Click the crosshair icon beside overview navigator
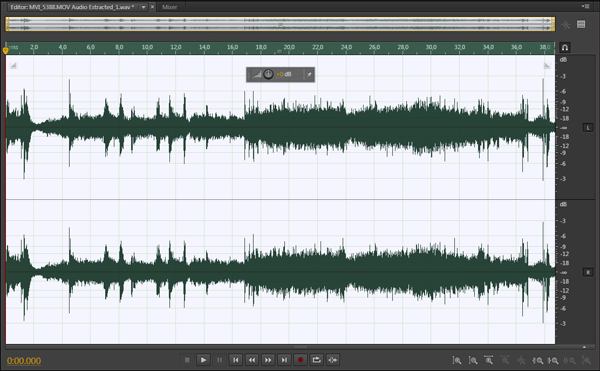Viewport: 600px width, 371px height. pyautogui.click(x=565, y=24)
